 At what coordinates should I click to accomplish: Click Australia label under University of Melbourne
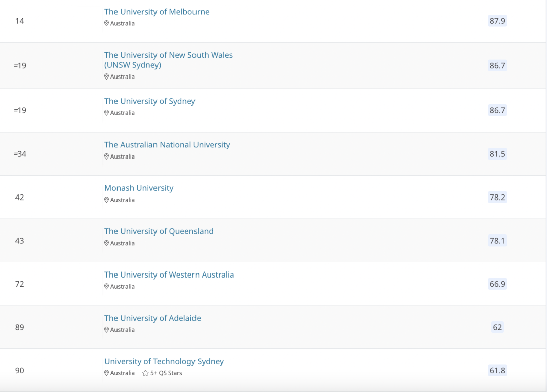(123, 23)
